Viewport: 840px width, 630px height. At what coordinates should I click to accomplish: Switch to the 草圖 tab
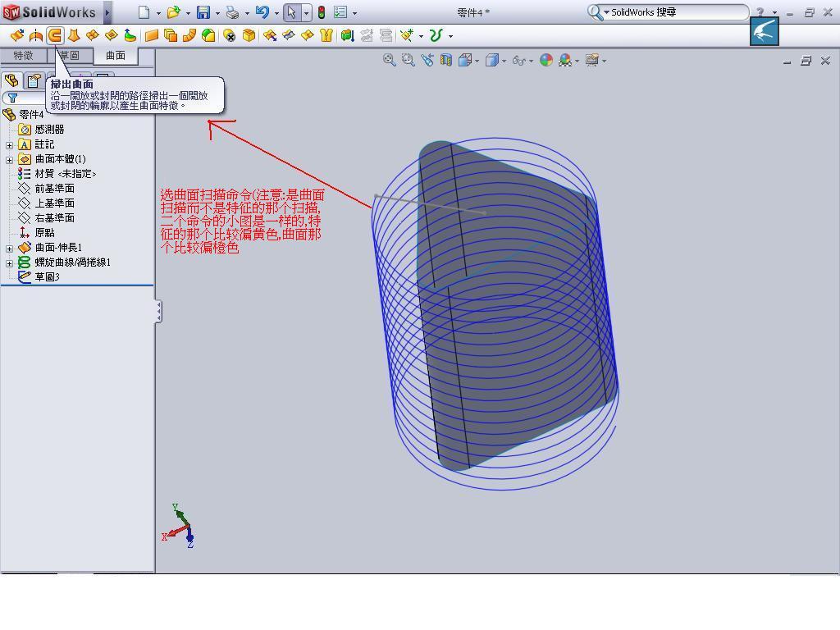(x=70, y=55)
